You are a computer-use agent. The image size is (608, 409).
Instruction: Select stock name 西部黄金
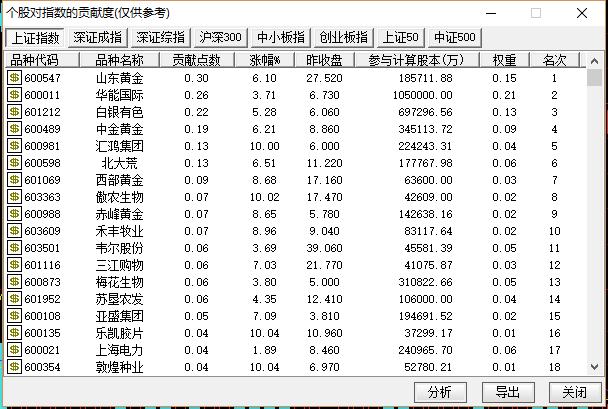click(x=119, y=180)
